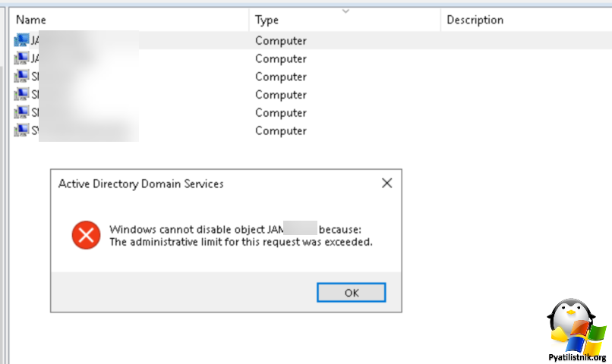Viewport: 612px width, 364px height.
Task: Sort by the Type column header
Action: 267,20
